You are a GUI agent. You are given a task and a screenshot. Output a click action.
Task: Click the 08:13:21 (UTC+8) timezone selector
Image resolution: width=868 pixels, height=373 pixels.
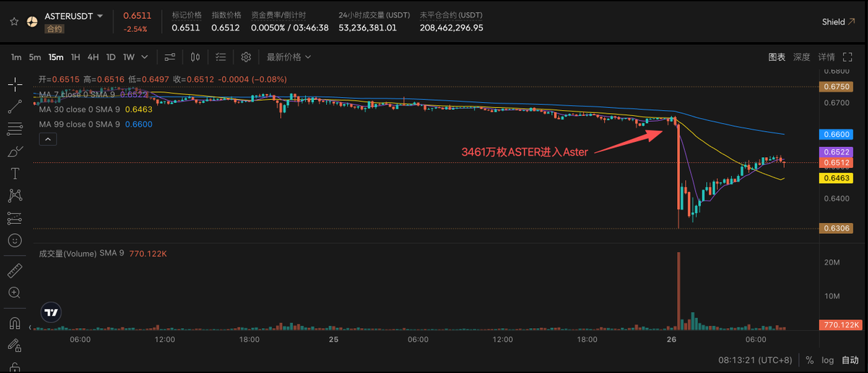tap(756, 360)
